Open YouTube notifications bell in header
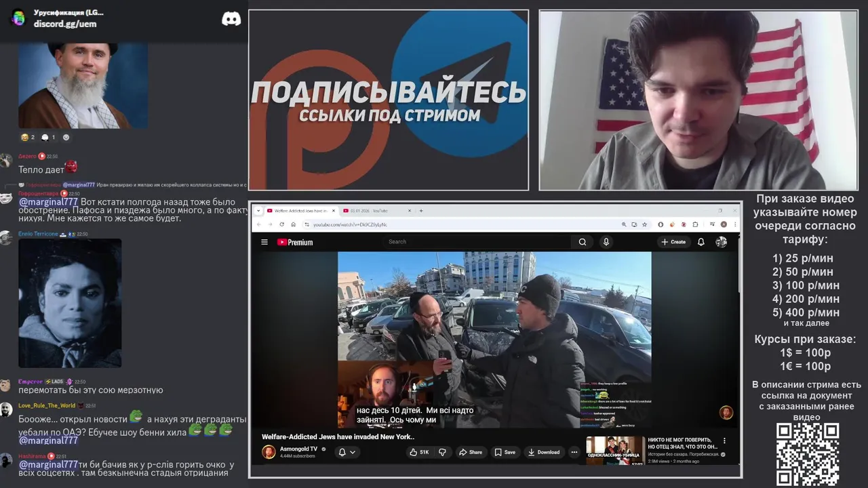Screen dimensions: 868x488 pyautogui.click(x=701, y=242)
